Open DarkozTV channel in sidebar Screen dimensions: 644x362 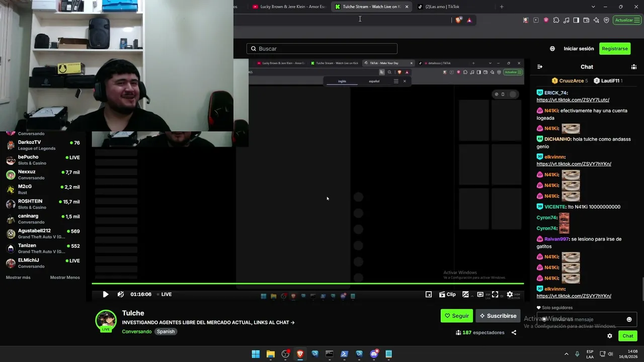(x=43, y=145)
